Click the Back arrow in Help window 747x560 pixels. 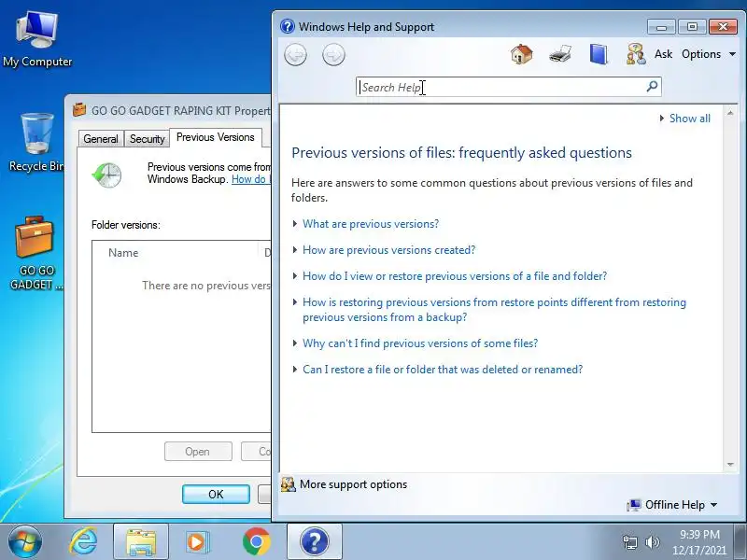point(295,55)
